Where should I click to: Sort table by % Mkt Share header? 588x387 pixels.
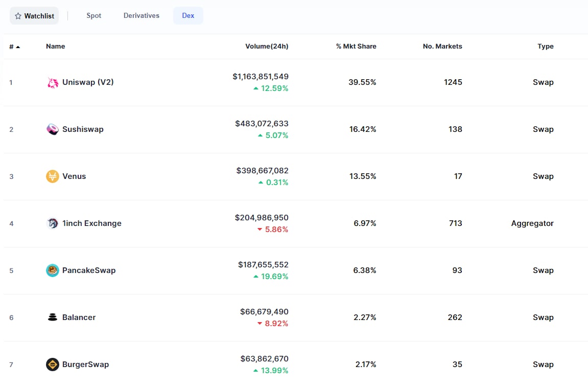point(356,47)
